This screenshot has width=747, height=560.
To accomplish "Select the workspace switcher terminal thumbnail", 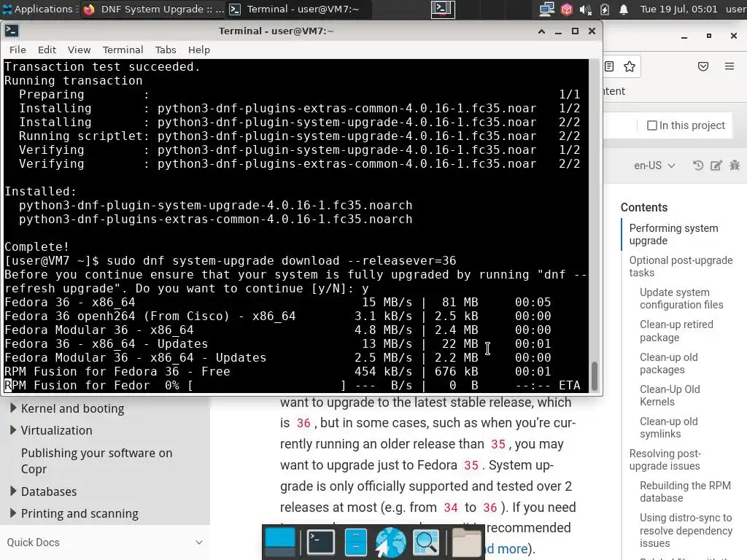I will pos(443,9).
